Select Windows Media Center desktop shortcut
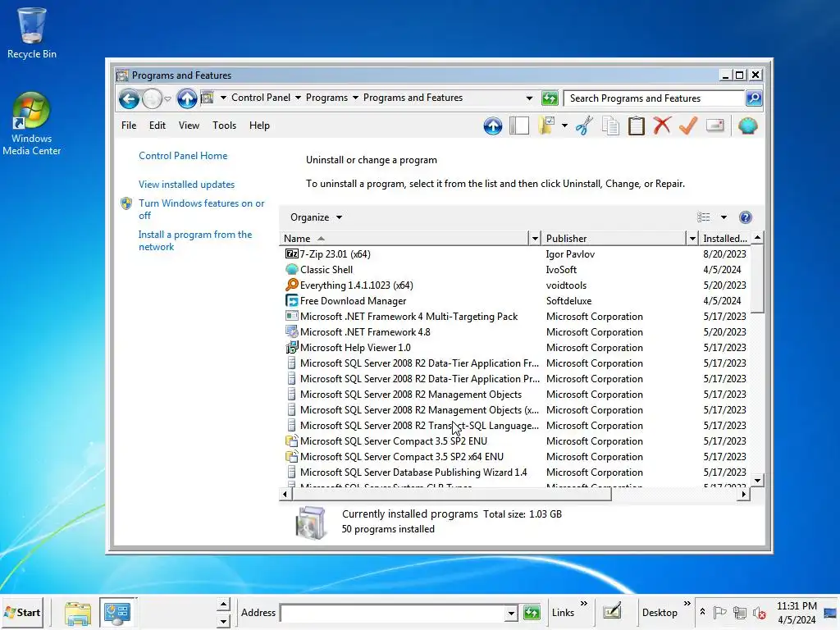 [x=32, y=125]
